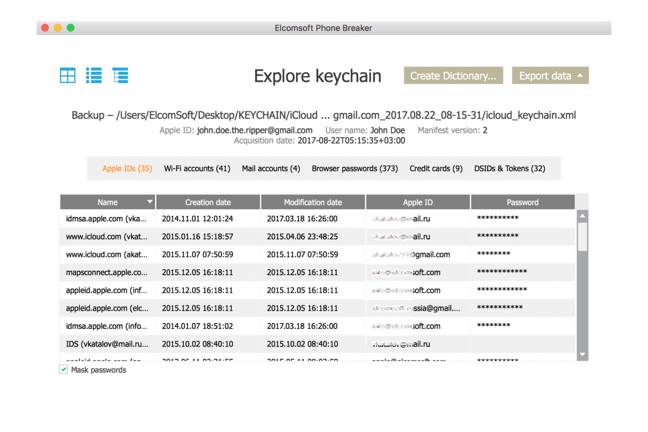Click the masked password in first row
This screenshot has width=648, height=432.
[498, 218]
